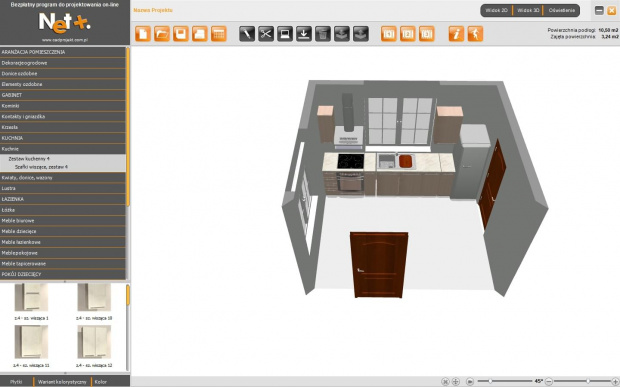Select the black pen draw tool
The width and height of the screenshot is (620, 387).
[x=247, y=34]
